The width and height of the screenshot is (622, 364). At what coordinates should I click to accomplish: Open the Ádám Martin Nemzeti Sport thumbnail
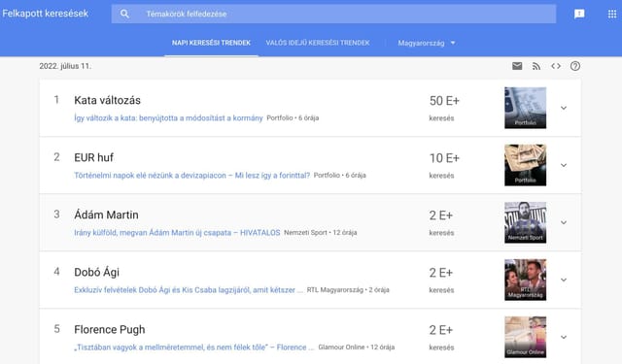pyautogui.click(x=525, y=222)
